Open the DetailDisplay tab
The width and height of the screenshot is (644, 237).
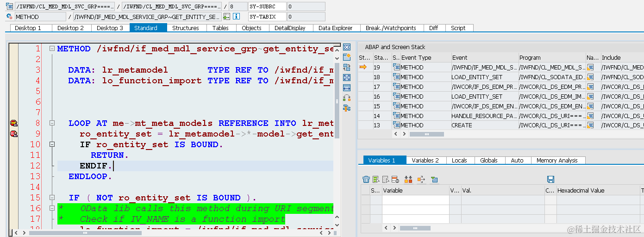click(290, 28)
